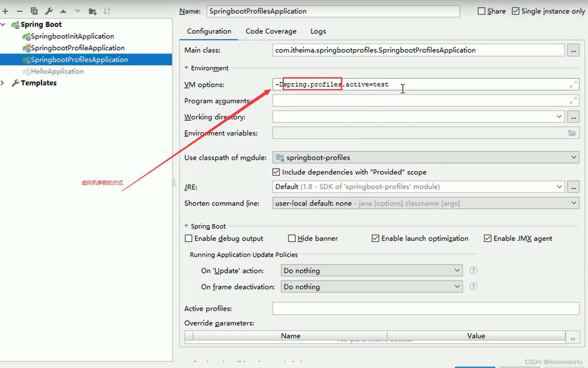Open edit defaults wrench icon
Image resolution: width=588 pixels, height=368 pixels.
pos(49,11)
